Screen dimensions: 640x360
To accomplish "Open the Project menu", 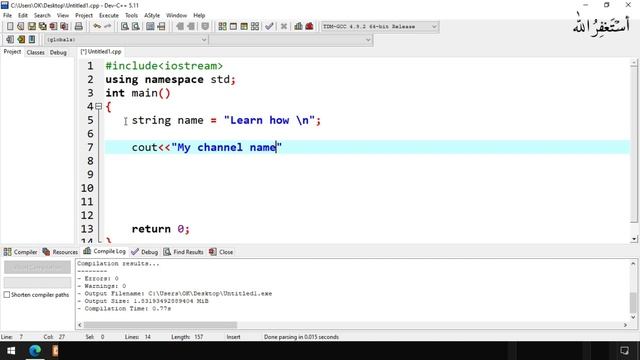I will 84,16.
